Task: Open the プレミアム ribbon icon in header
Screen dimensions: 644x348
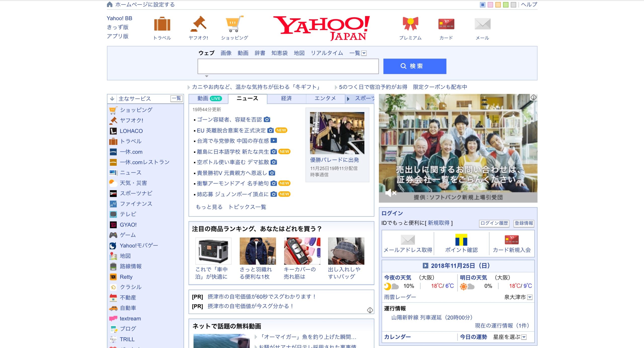Action: (410, 24)
